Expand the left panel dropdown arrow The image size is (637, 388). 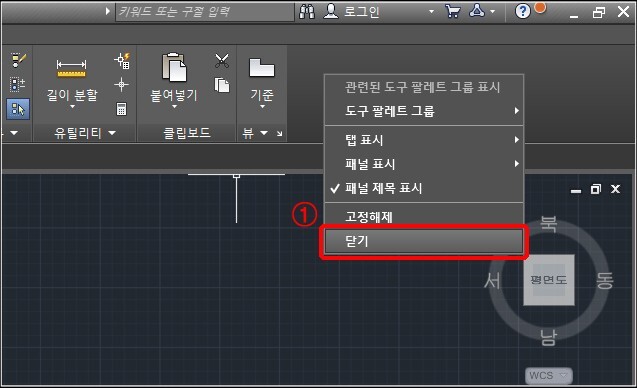point(14,133)
